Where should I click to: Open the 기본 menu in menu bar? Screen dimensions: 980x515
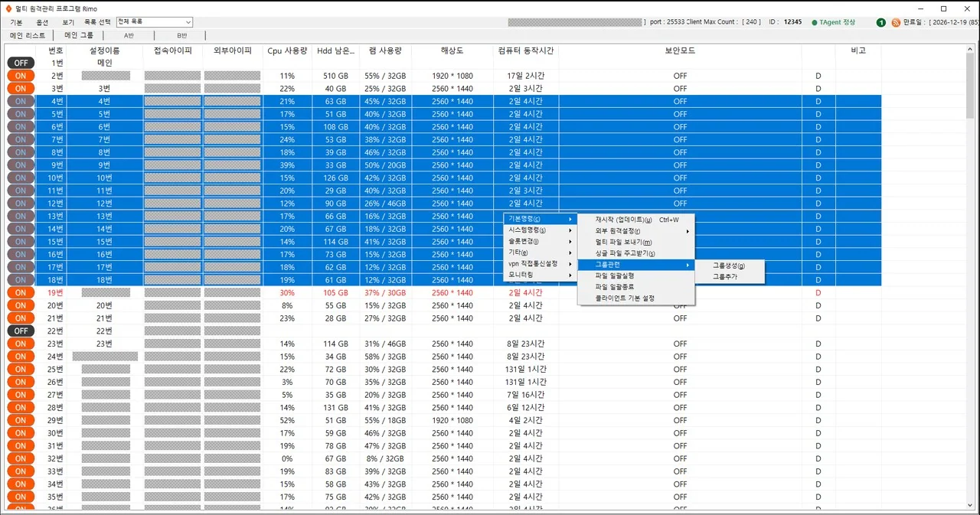click(16, 22)
